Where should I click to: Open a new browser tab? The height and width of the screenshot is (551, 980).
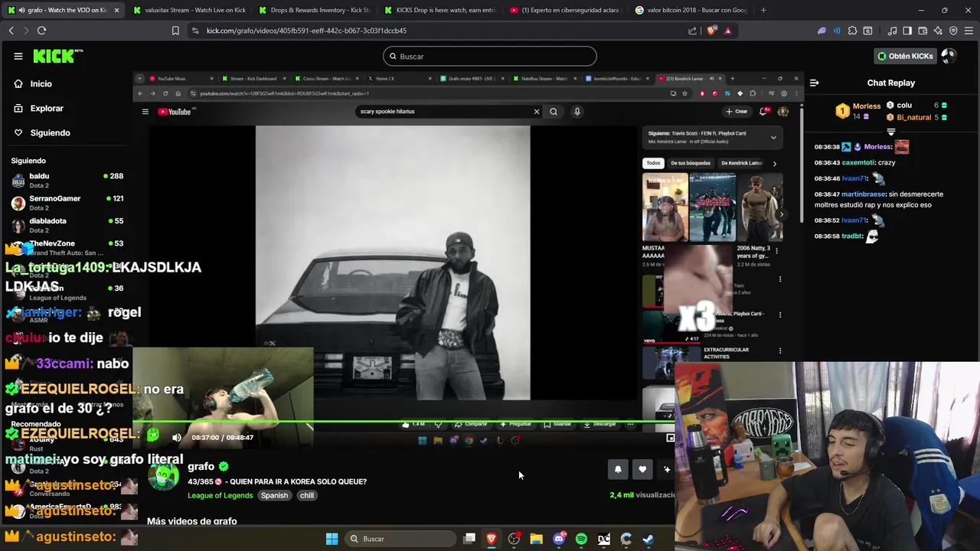click(763, 10)
